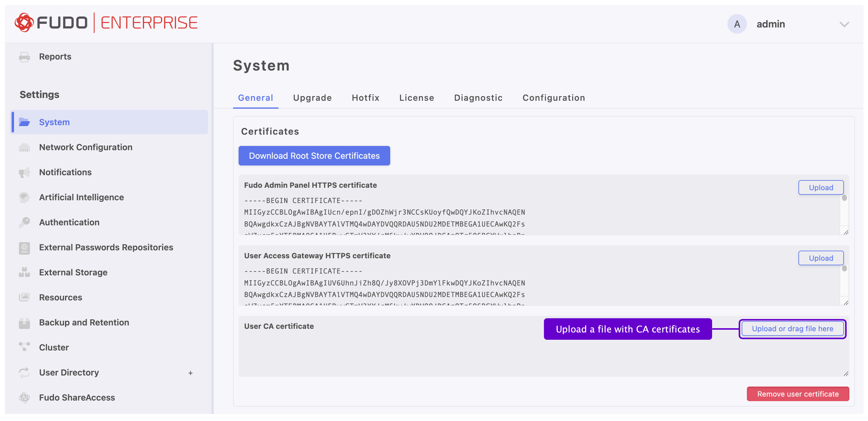The image size is (868, 421).
Task: Click the admin avatar circle
Action: 737,24
